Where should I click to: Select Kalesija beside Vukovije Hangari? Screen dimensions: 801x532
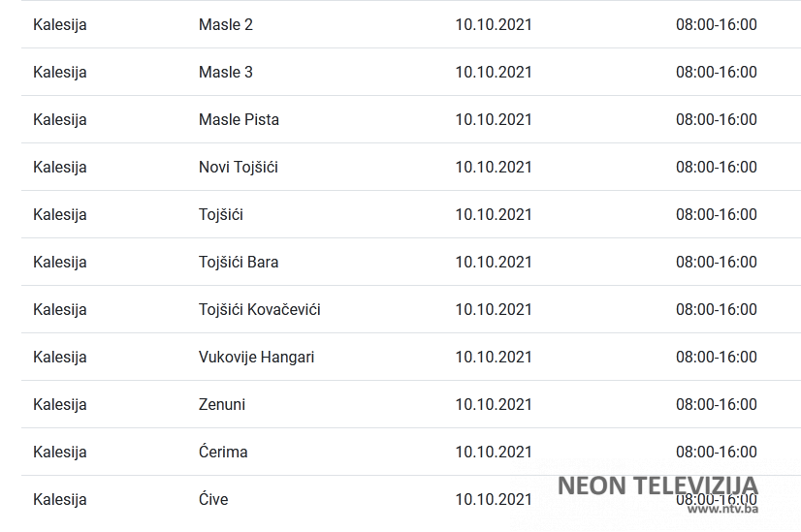click(60, 357)
